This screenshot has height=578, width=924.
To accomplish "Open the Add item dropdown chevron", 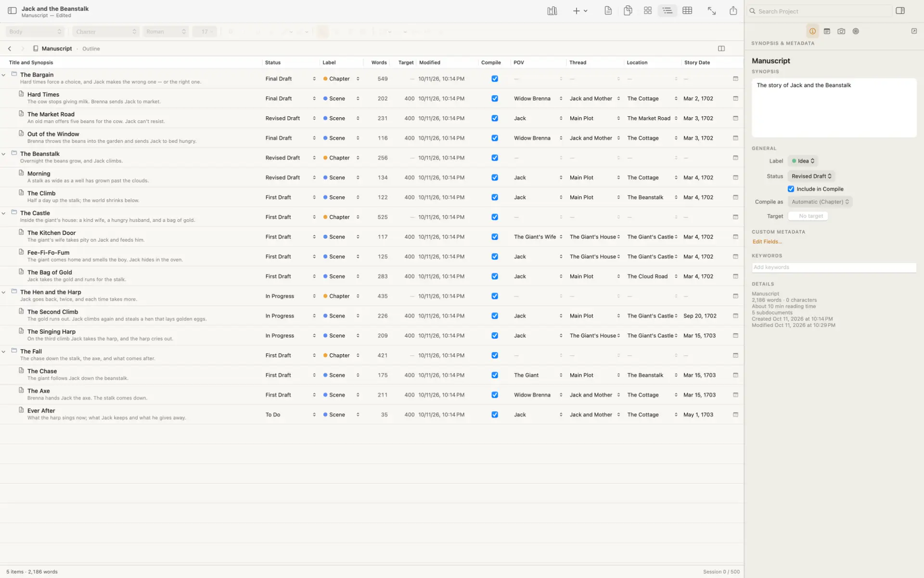I will (x=585, y=11).
